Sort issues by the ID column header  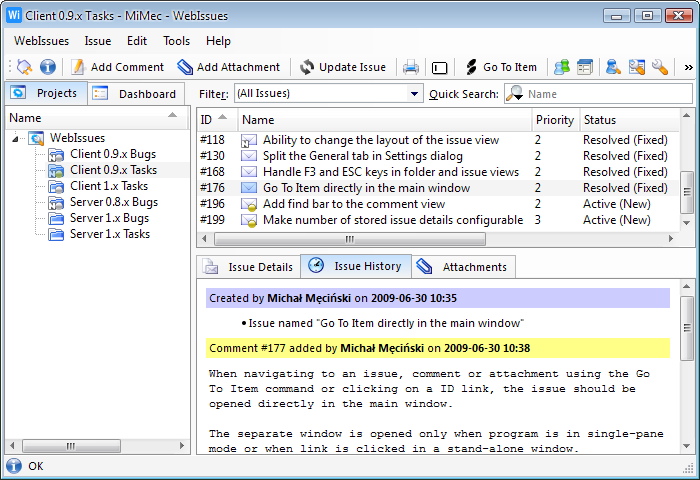[x=217, y=120]
